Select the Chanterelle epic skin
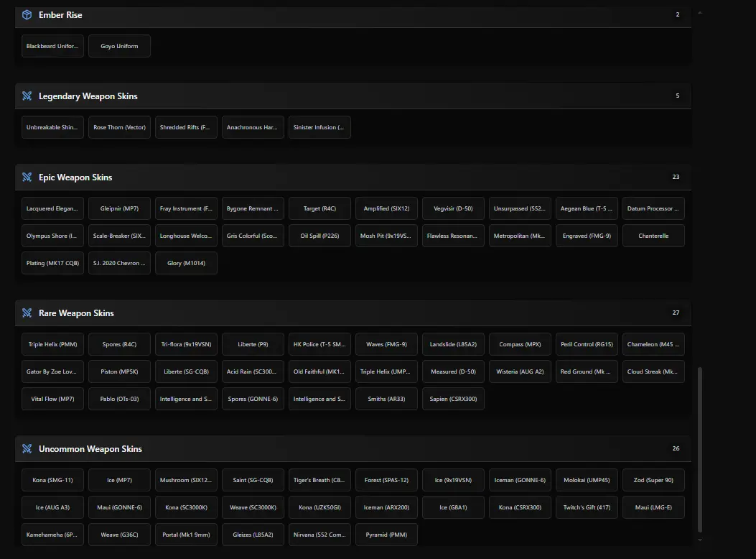Screen dimensions: 756x559 tap(653, 236)
